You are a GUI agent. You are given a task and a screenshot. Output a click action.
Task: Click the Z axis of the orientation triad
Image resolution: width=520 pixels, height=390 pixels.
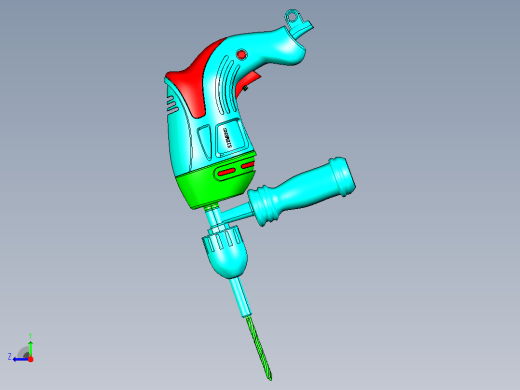(21, 359)
